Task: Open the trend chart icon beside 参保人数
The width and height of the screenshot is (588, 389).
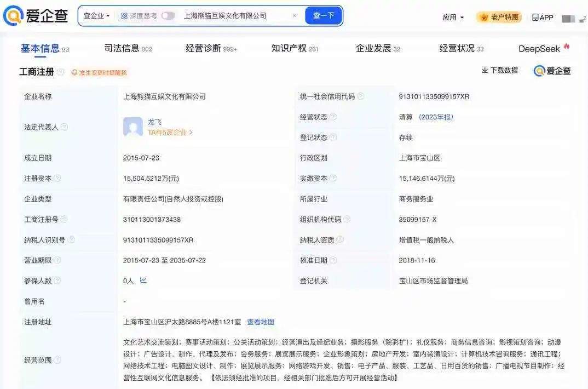Action: 144,281
